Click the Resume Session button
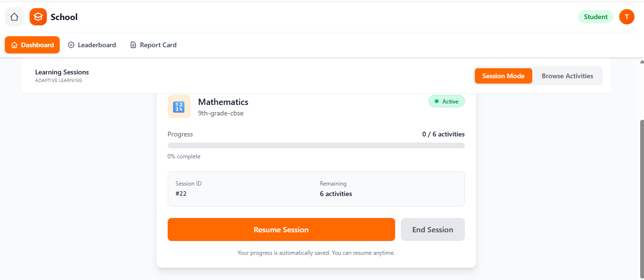Screen dimensions: 644x280 (281, 229)
